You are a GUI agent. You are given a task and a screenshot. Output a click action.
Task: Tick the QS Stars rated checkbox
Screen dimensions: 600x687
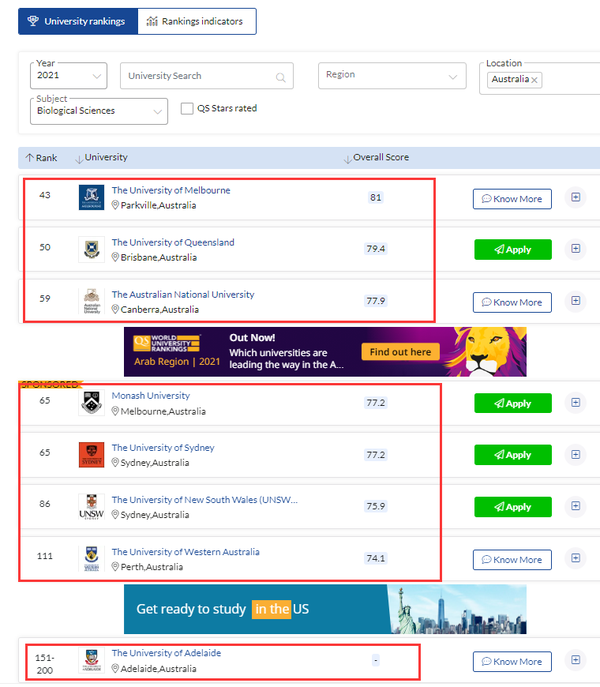coord(187,108)
